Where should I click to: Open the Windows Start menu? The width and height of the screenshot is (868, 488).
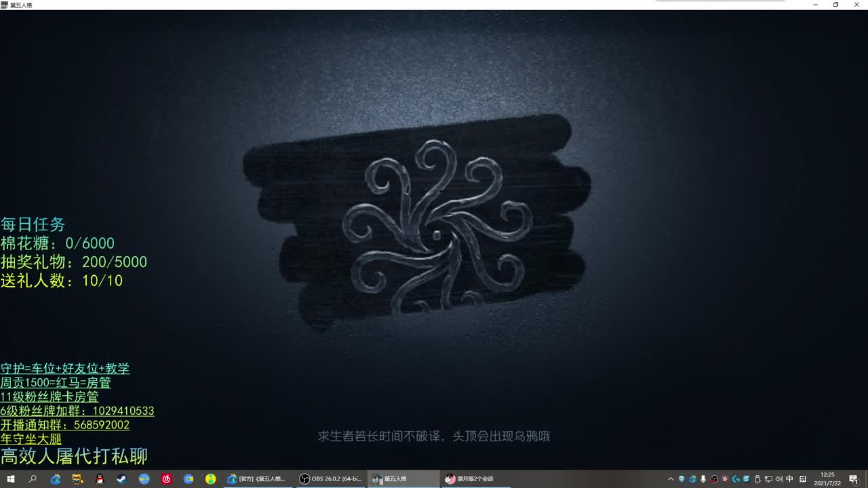click(11, 479)
